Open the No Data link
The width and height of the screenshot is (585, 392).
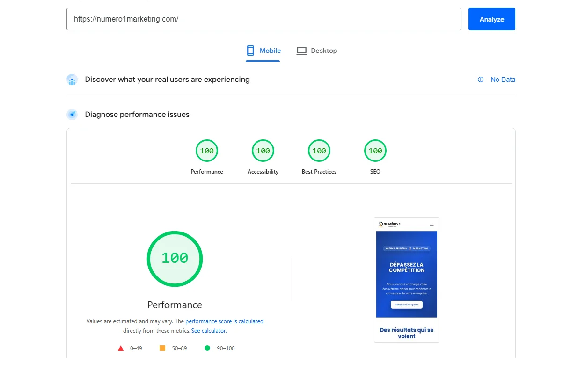click(x=503, y=80)
